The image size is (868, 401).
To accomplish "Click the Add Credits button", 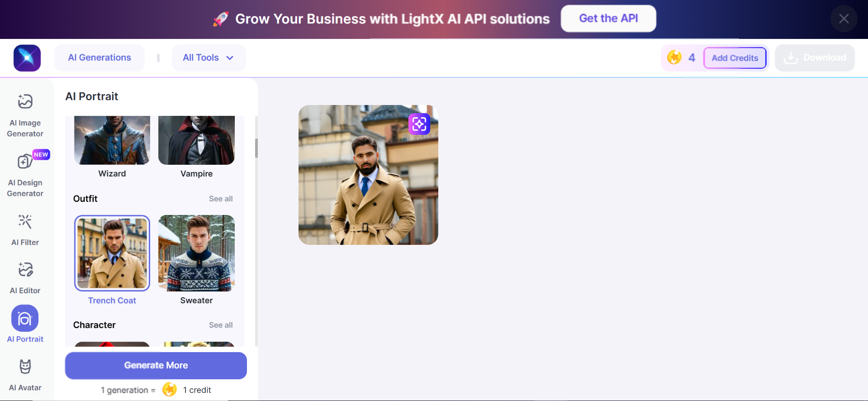I will (x=735, y=58).
